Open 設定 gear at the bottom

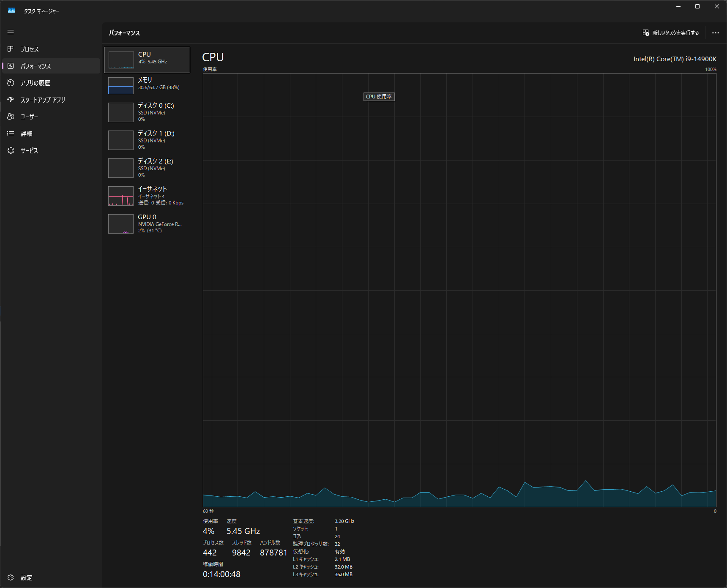point(11,577)
